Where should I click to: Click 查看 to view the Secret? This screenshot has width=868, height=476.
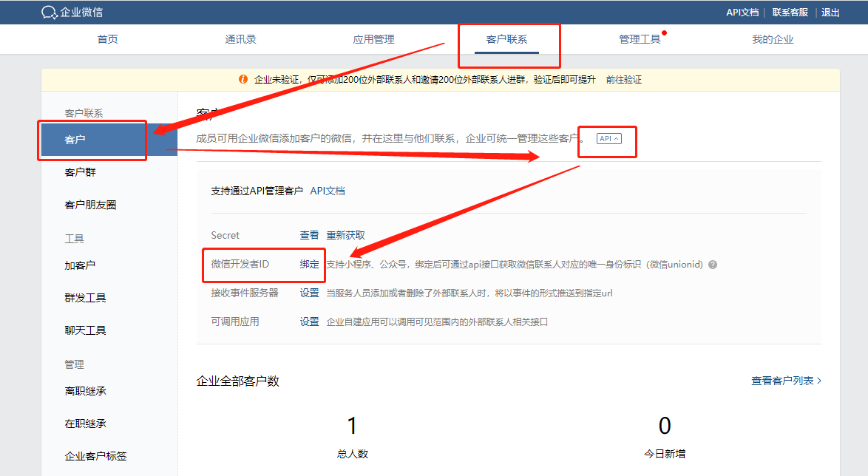[310, 235]
